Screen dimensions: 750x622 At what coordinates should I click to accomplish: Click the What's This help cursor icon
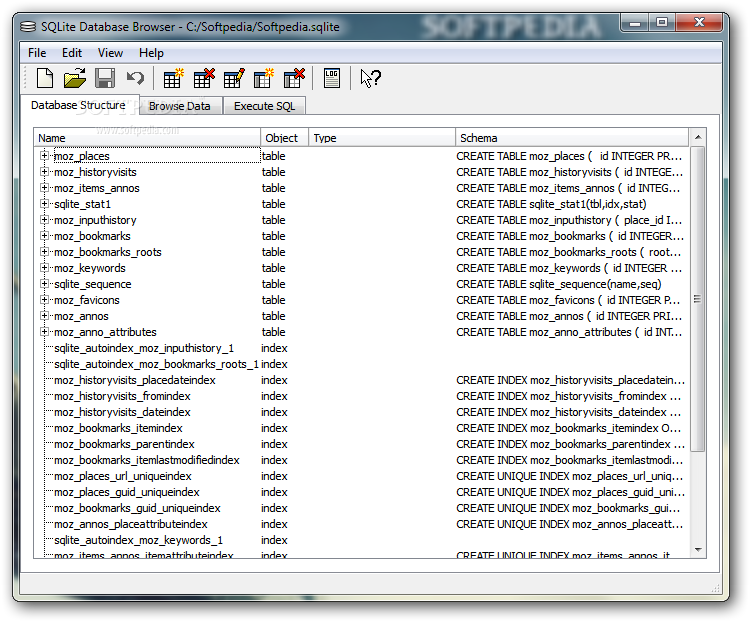[370, 78]
